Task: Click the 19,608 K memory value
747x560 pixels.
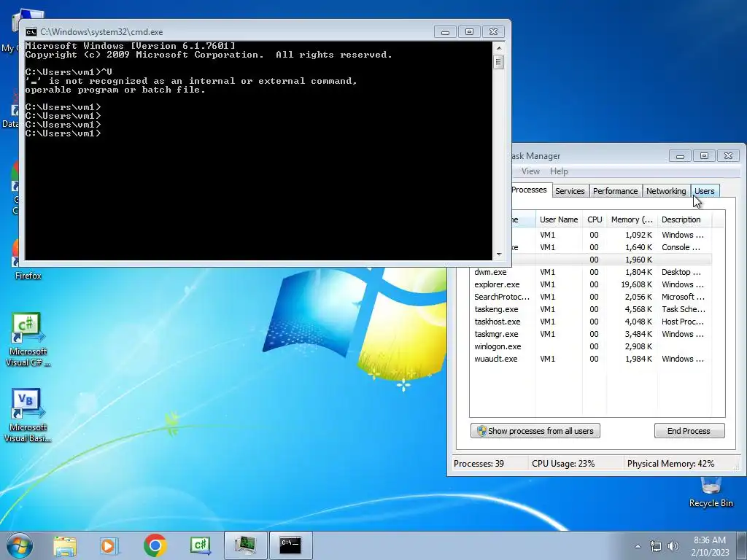Action: (x=636, y=284)
